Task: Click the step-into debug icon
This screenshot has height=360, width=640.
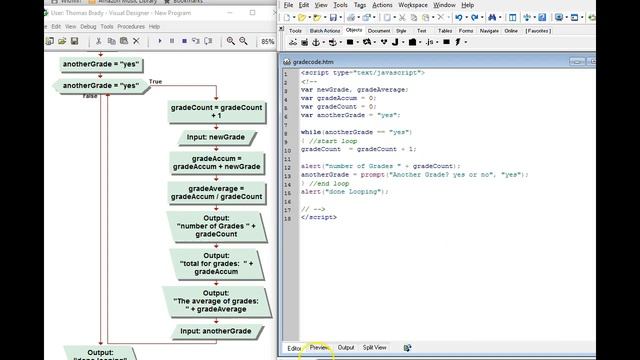Action: (x=196, y=41)
